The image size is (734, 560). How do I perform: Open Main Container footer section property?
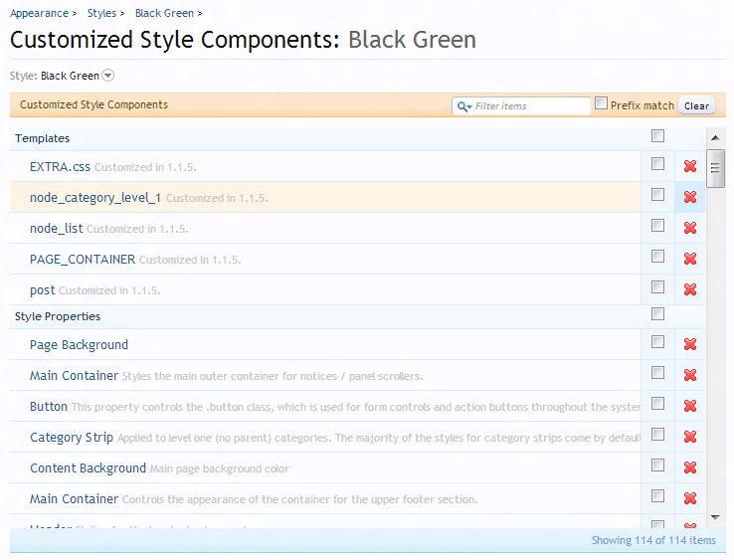(74, 499)
